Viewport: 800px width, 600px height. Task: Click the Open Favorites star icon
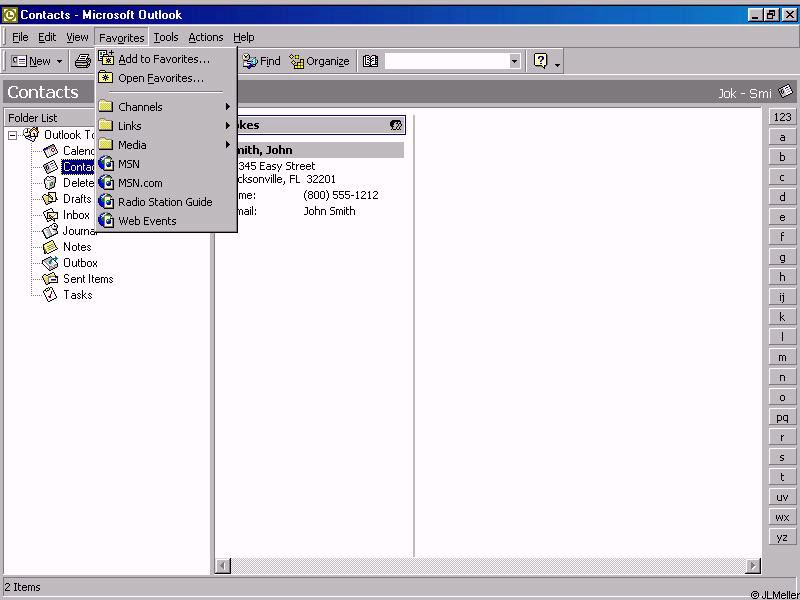tap(106, 78)
